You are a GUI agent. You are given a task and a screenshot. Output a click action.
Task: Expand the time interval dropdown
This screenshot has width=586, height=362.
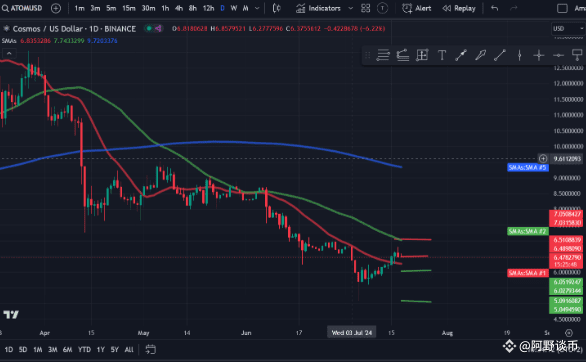[x=257, y=8]
